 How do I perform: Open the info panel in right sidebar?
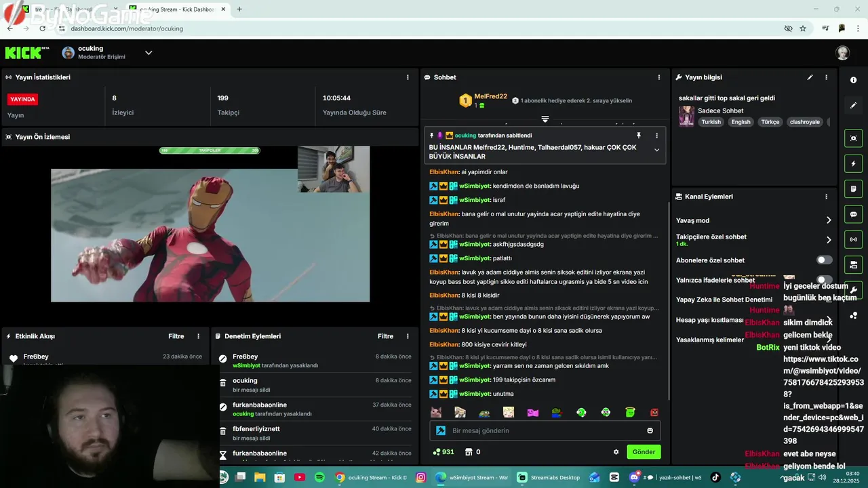coord(853,80)
